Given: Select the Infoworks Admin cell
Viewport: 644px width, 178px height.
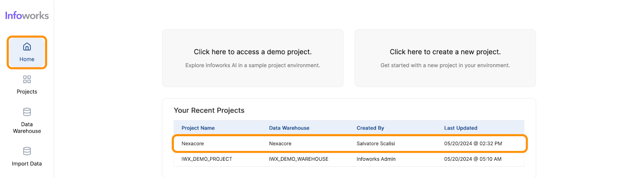Looking at the screenshot, I should click(376, 159).
